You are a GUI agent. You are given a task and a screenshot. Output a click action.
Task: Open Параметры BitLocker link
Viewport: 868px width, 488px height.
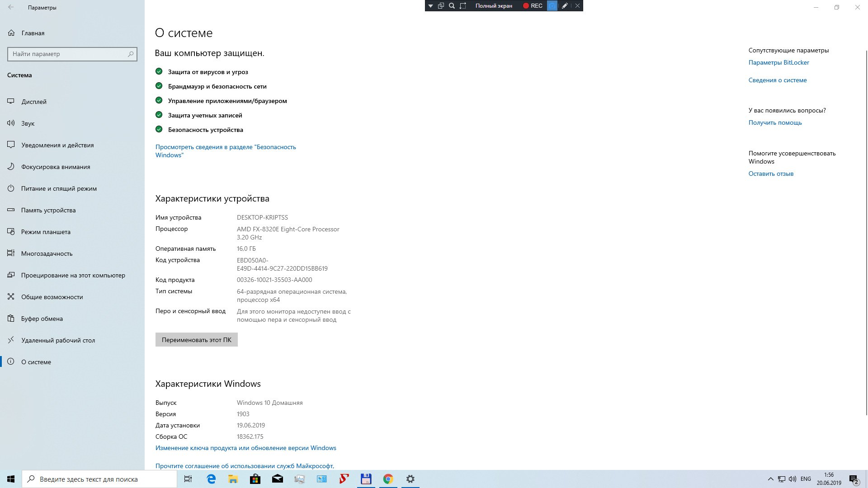tap(778, 63)
